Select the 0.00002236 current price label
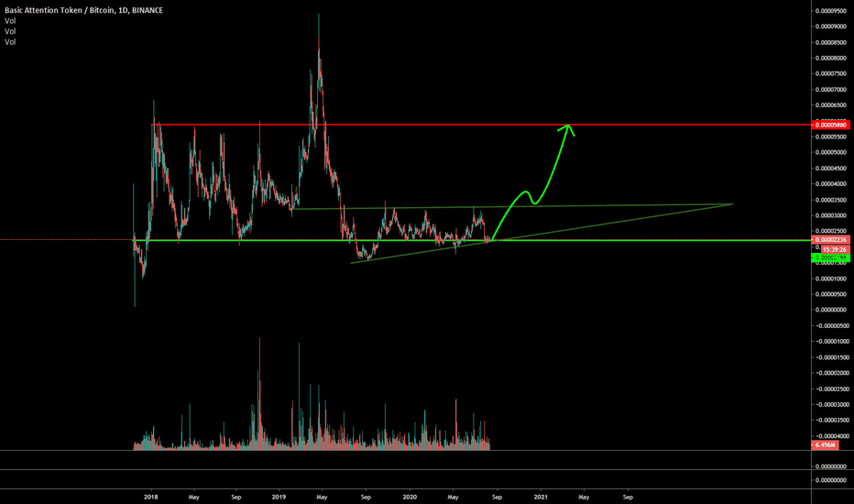 (x=830, y=240)
